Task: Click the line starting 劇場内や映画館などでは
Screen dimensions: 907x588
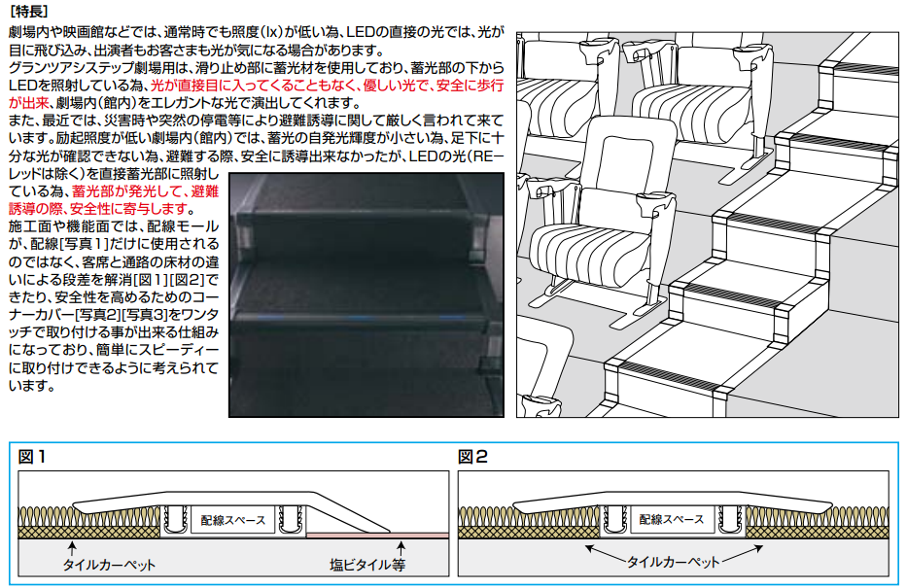Action: (x=257, y=32)
